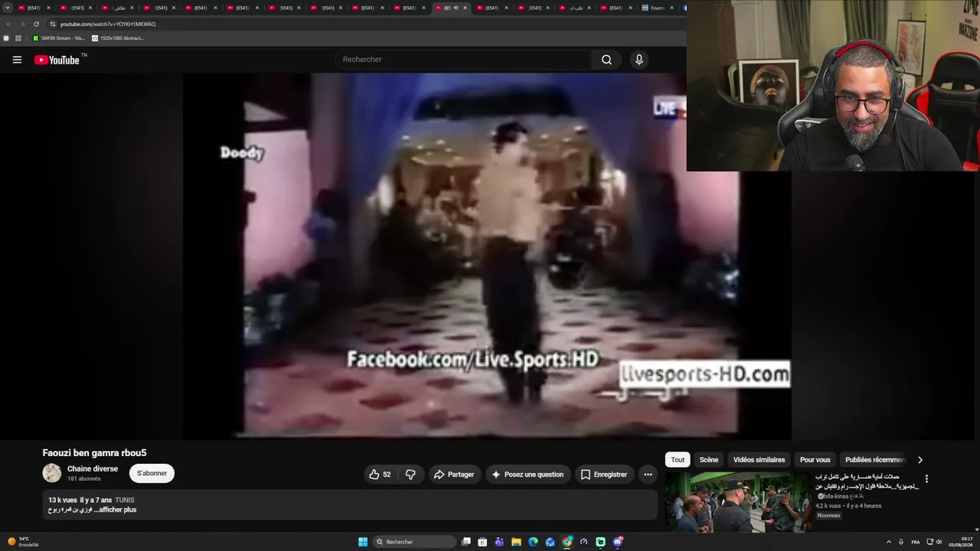The height and width of the screenshot is (551, 980).
Task: Open the suggested police video thumbnail
Action: click(737, 502)
